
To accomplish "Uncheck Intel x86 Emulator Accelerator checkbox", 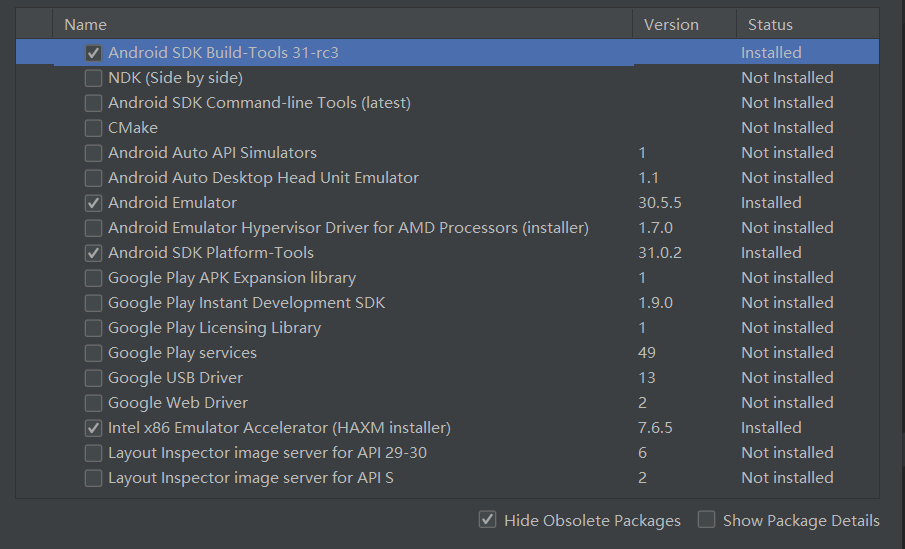I will (x=93, y=428).
